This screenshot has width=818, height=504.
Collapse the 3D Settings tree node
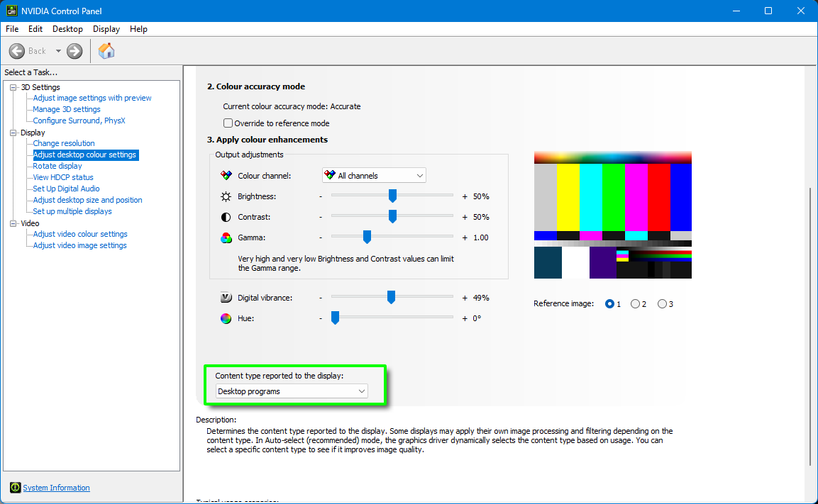pos(13,87)
